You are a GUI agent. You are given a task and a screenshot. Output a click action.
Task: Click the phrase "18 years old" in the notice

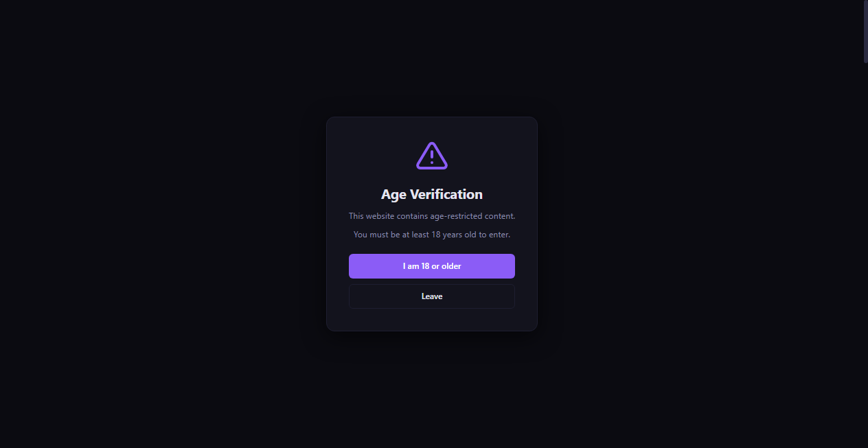click(455, 235)
